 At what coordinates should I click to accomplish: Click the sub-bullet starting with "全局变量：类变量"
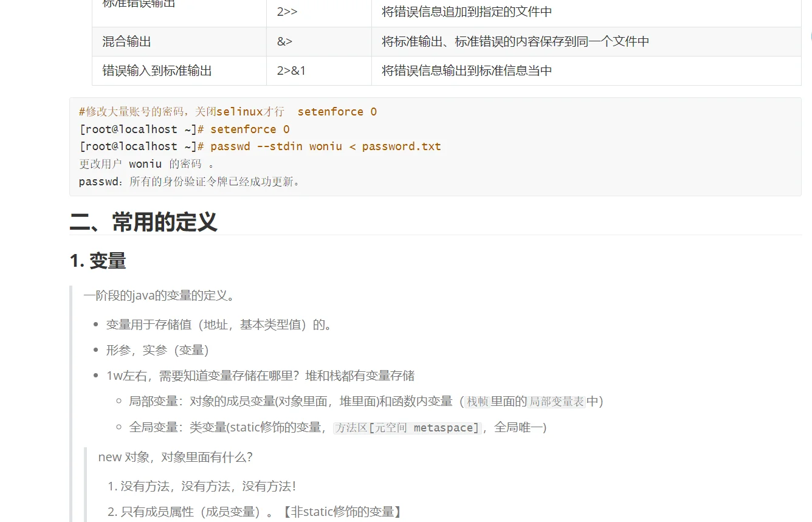(338, 428)
